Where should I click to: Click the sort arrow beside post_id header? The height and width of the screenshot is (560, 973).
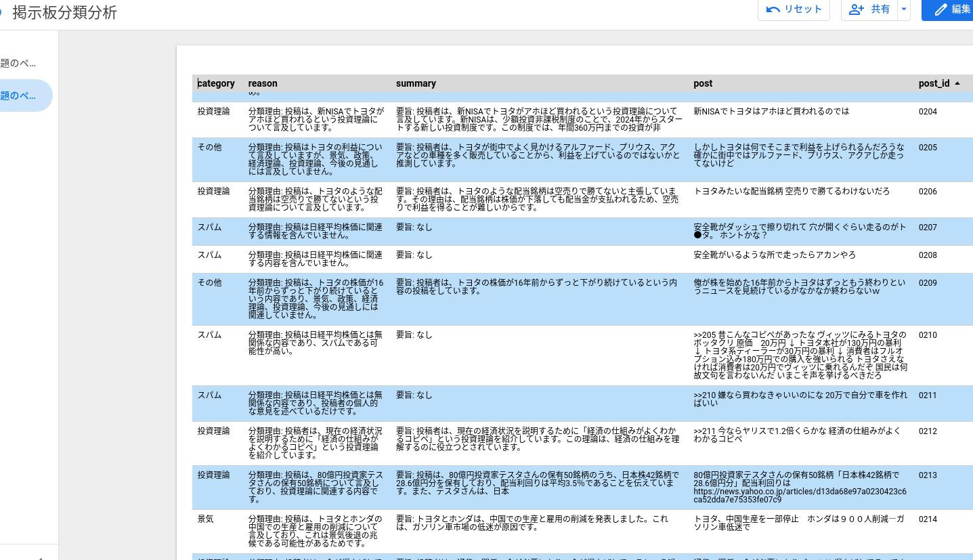(957, 83)
